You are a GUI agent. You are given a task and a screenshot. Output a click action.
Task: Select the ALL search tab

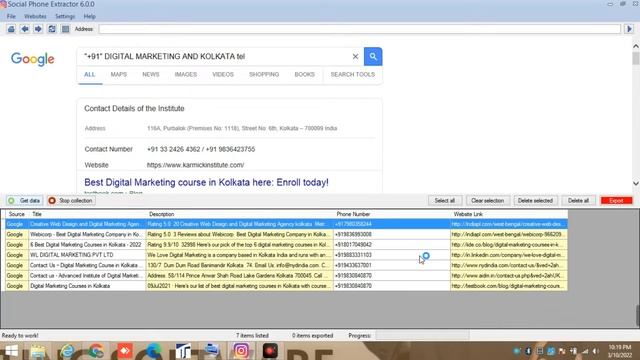tap(89, 74)
